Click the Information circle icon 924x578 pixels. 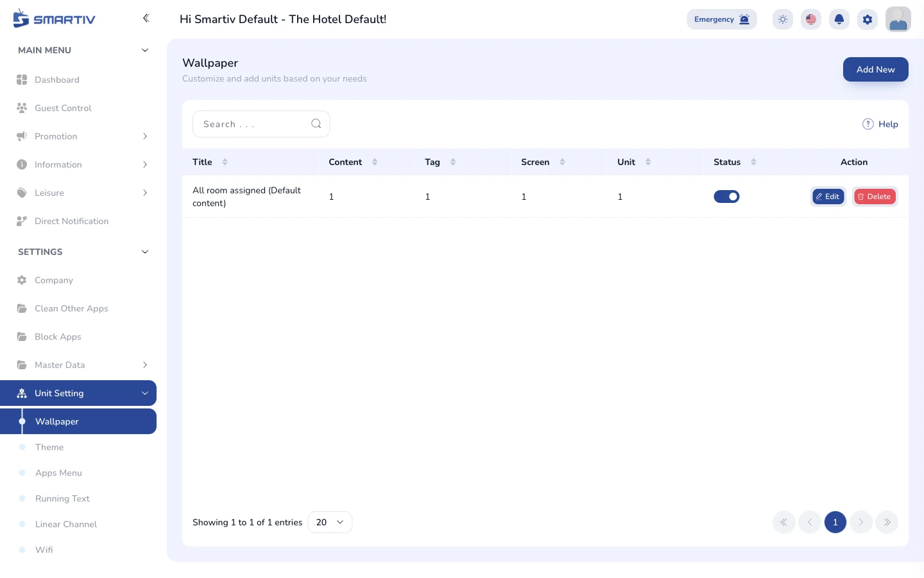tap(22, 164)
